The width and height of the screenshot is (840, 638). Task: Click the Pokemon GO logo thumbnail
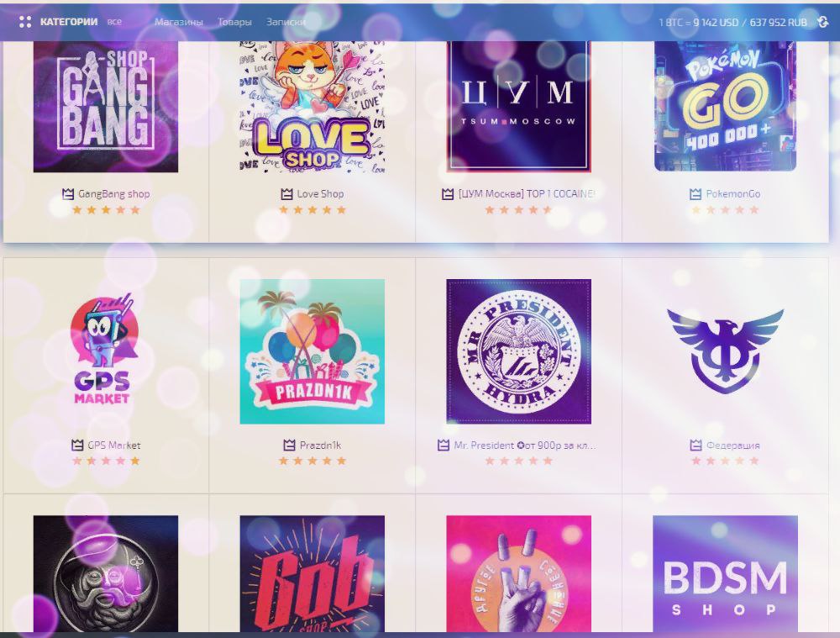[726, 106]
